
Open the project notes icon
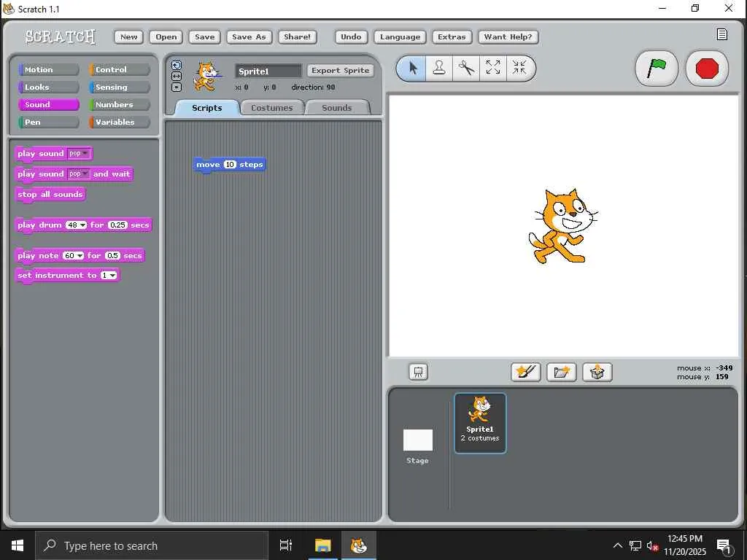tap(721, 34)
